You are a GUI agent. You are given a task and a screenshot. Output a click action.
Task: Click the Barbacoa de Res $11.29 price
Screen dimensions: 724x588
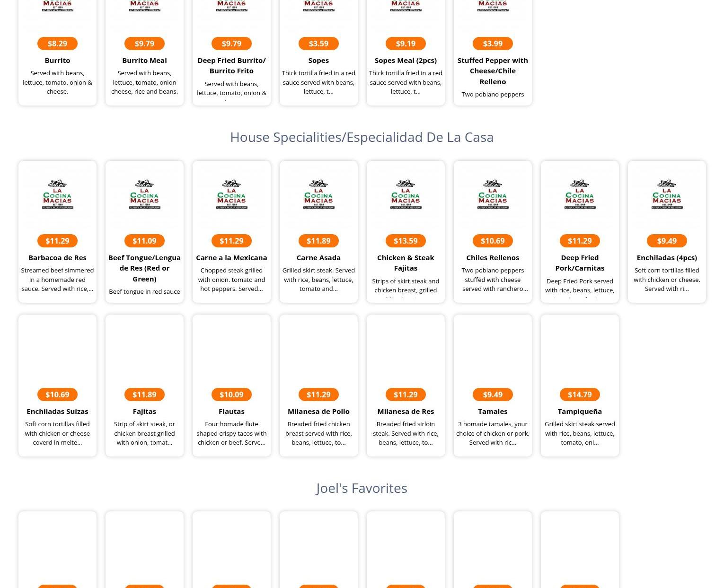tap(57, 241)
